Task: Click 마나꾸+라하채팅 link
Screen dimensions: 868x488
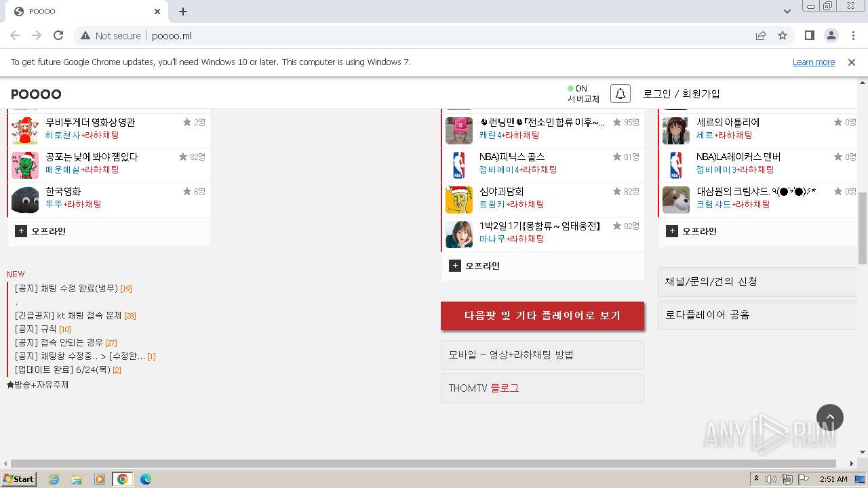Action: coord(512,239)
